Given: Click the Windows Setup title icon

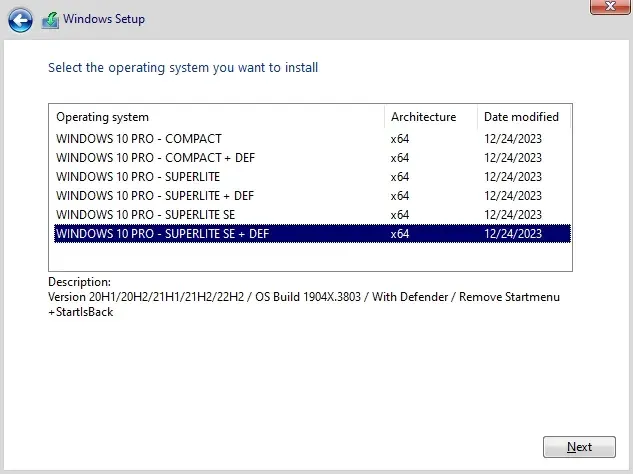Looking at the screenshot, I should coord(50,20).
